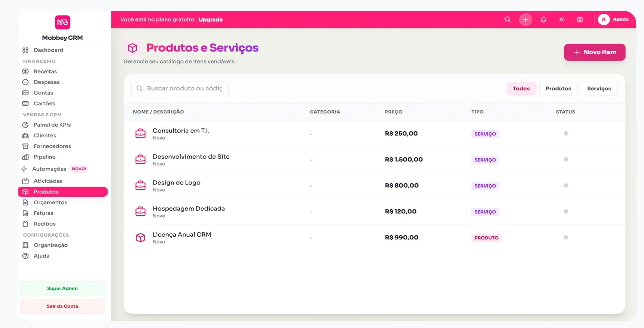This screenshot has width=644, height=328.
Task: Click the Novo Item button
Action: (594, 52)
